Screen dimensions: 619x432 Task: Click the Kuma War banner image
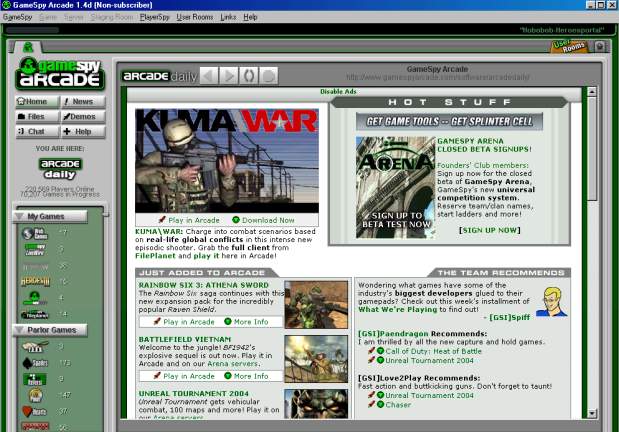click(x=227, y=161)
